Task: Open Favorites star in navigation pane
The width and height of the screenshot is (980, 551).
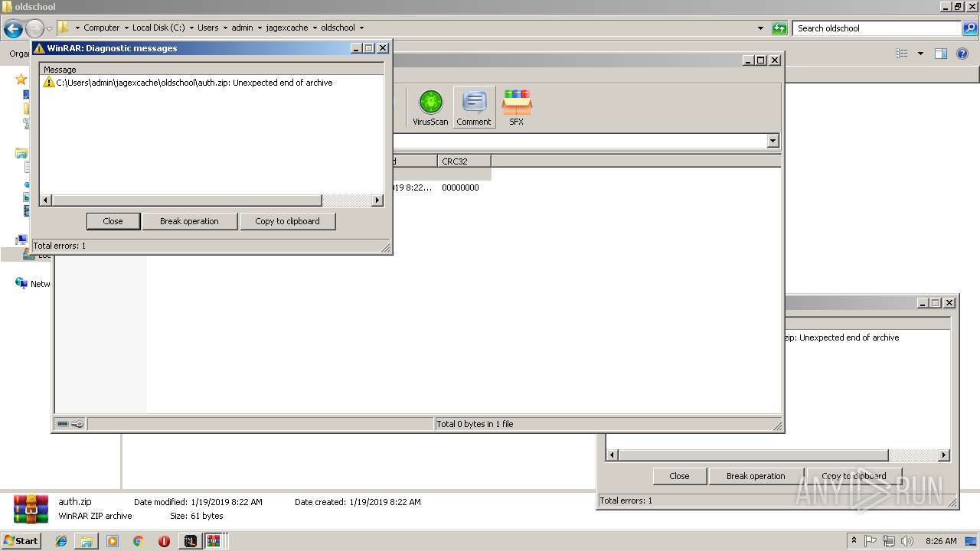Action: pos(21,79)
